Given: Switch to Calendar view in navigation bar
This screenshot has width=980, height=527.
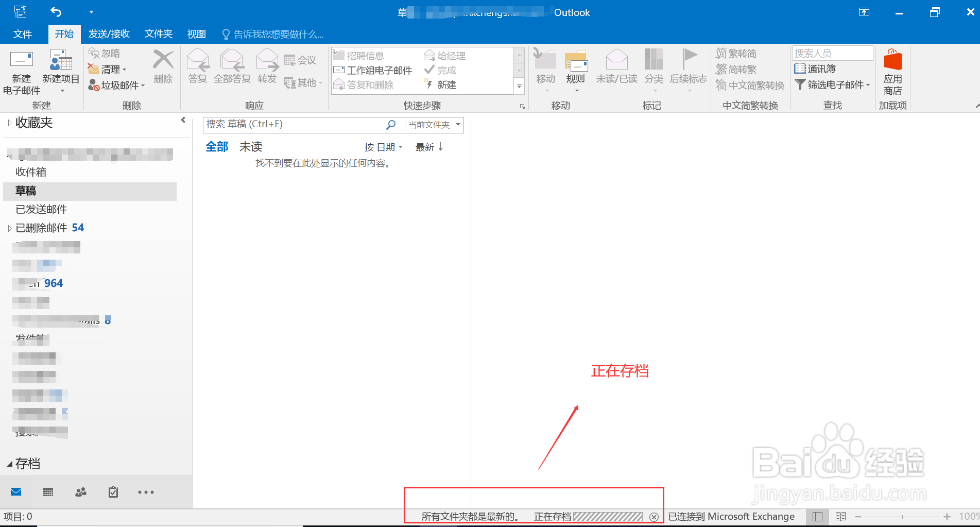Looking at the screenshot, I should pyautogui.click(x=48, y=492).
